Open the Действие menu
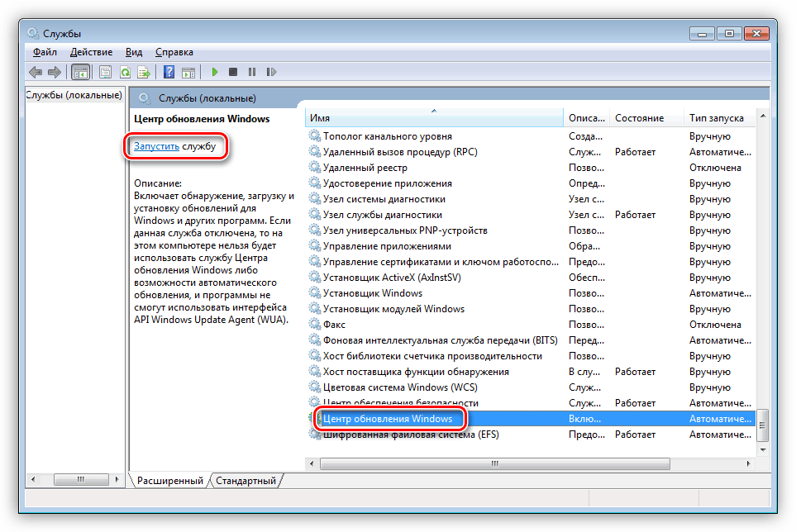This screenshot has height=532, width=796. pos(92,52)
